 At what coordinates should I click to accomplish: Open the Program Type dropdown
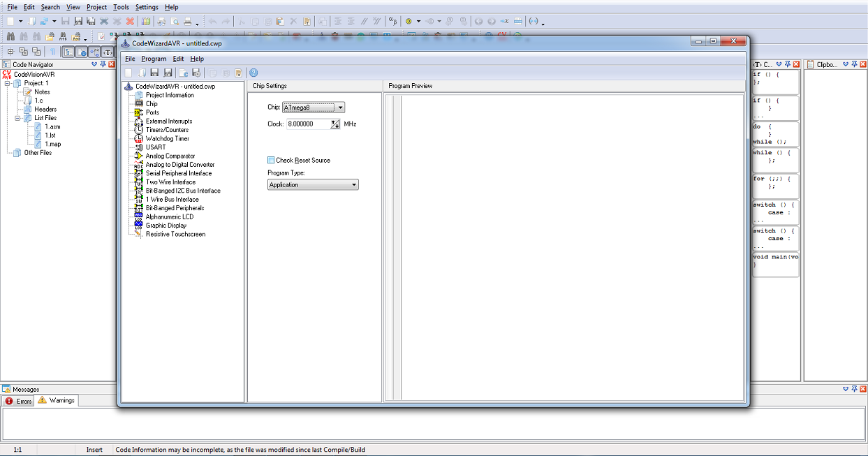click(354, 185)
